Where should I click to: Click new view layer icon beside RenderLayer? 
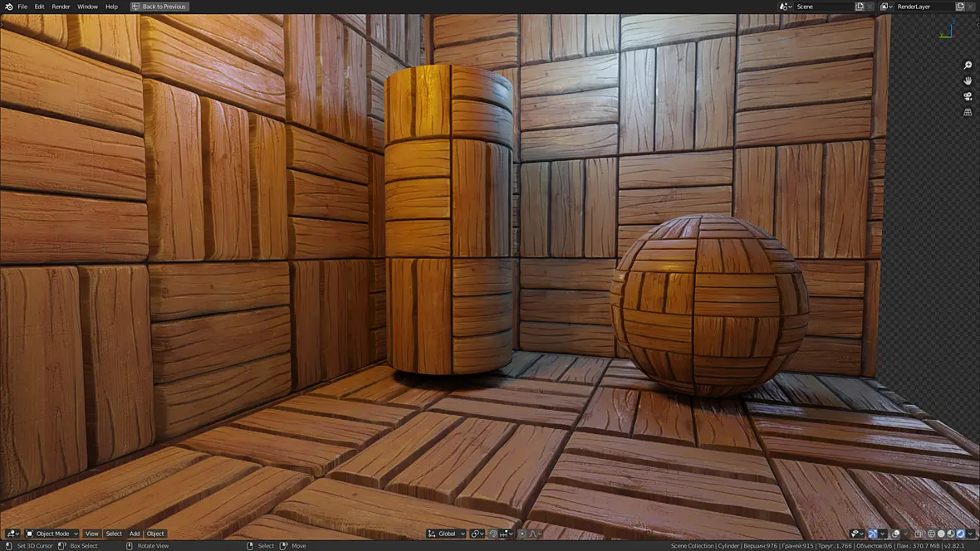pos(960,7)
